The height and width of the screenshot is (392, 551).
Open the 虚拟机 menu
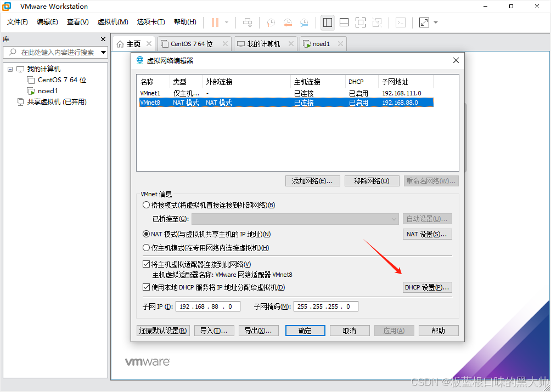click(x=113, y=22)
